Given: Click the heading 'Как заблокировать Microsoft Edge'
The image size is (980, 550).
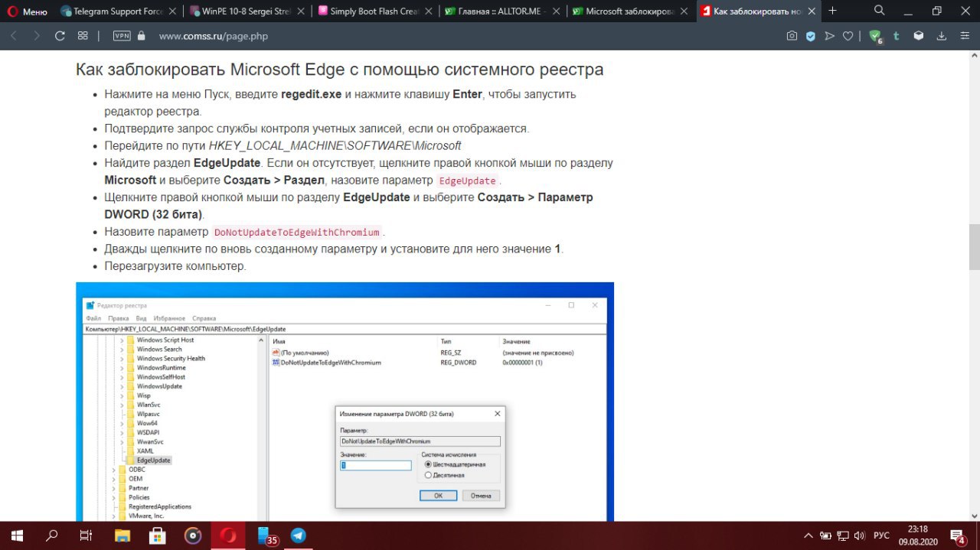Looking at the screenshot, I should [x=339, y=70].
